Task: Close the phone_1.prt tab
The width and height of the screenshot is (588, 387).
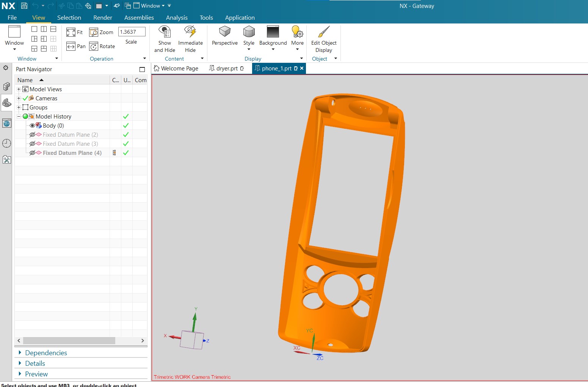Action: [x=302, y=68]
